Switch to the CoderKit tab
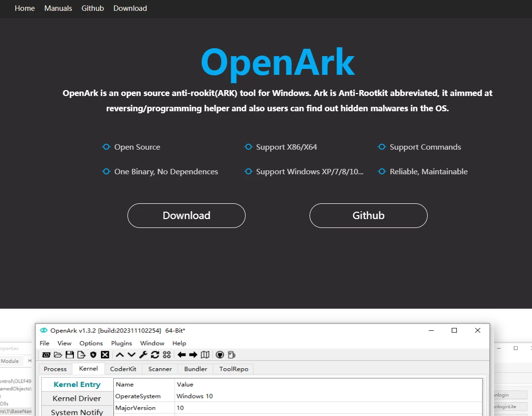The height and width of the screenshot is (416, 532). coord(123,369)
